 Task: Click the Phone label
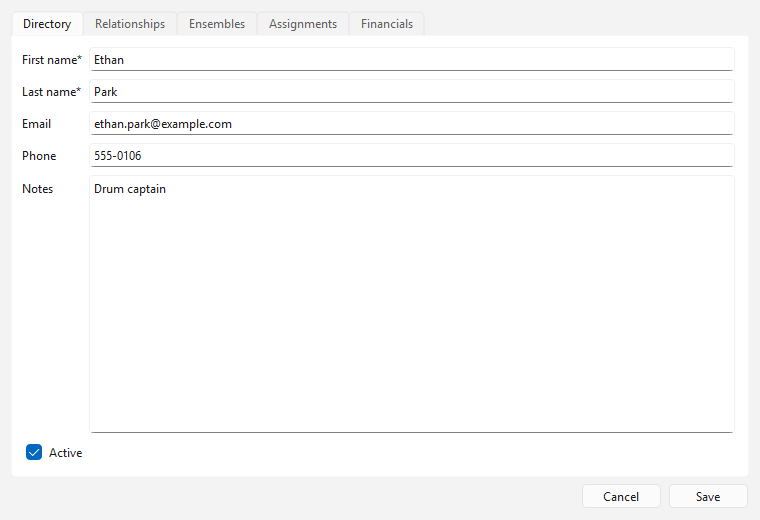tap(39, 156)
